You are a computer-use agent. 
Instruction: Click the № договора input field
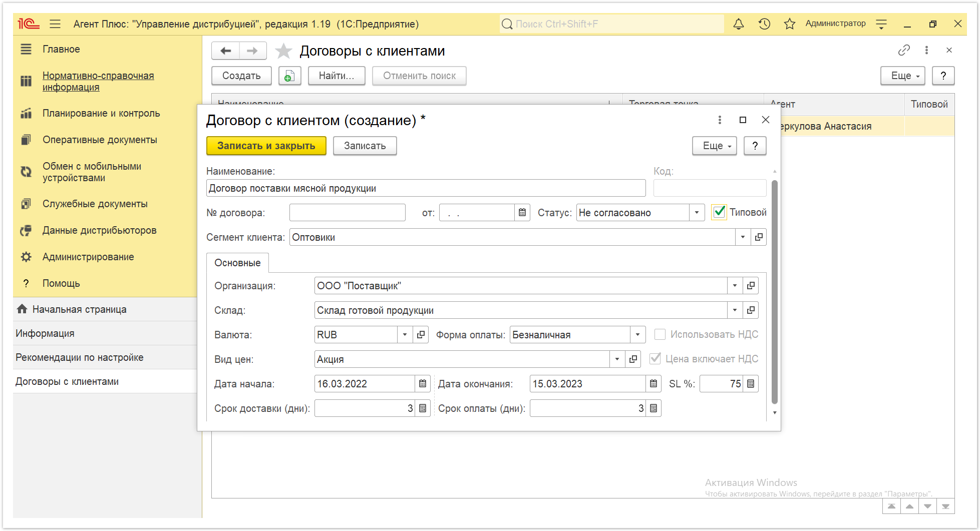coord(347,212)
